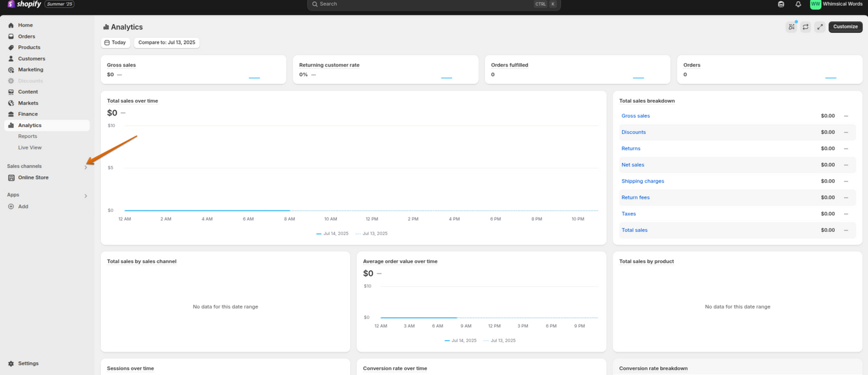Click the WW store avatar
868x375 pixels.
(x=815, y=4)
